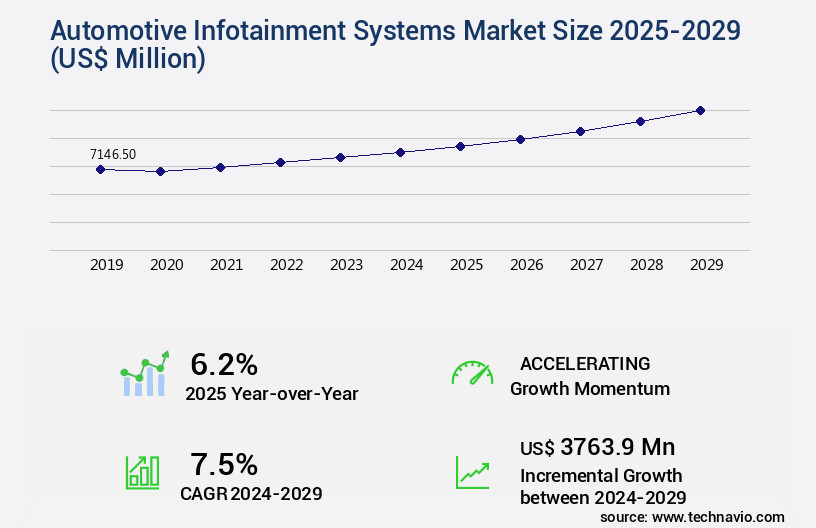Screen dimensions: 816x528
Task: Click the 6.2% year-over-year figure
Action: pyautogui.click(x=224, y=364)
